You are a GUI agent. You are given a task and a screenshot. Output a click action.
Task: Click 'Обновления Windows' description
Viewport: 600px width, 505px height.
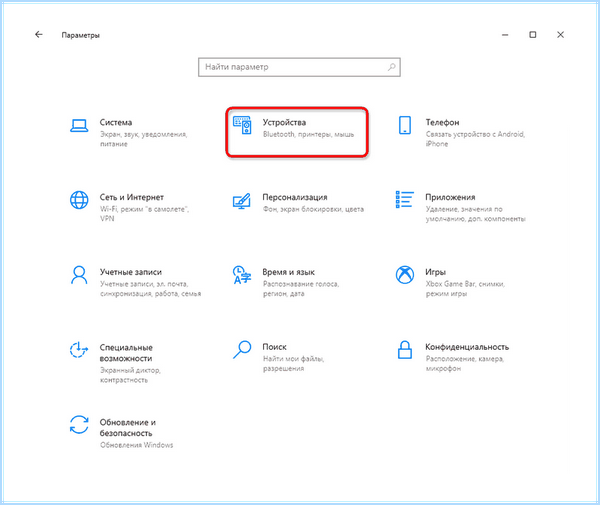pyautogui.click(x=137, y=445)
